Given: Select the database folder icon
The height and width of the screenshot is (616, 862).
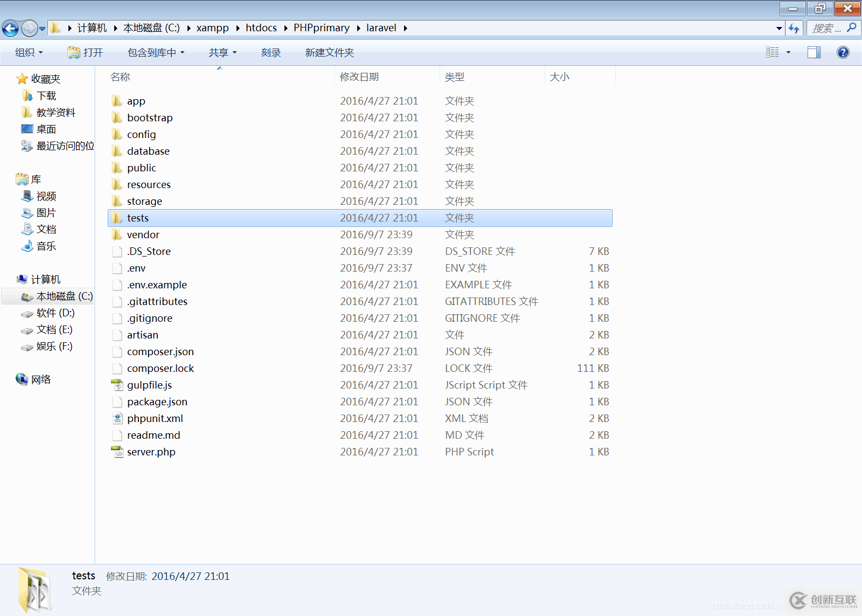Looking at the screenshot, I should click(x=117, y=151).
